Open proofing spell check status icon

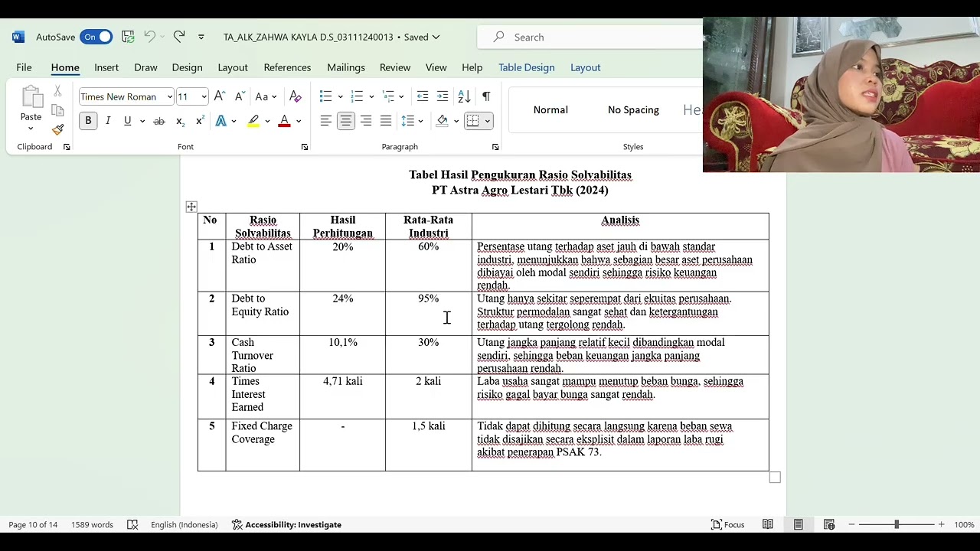132,524
